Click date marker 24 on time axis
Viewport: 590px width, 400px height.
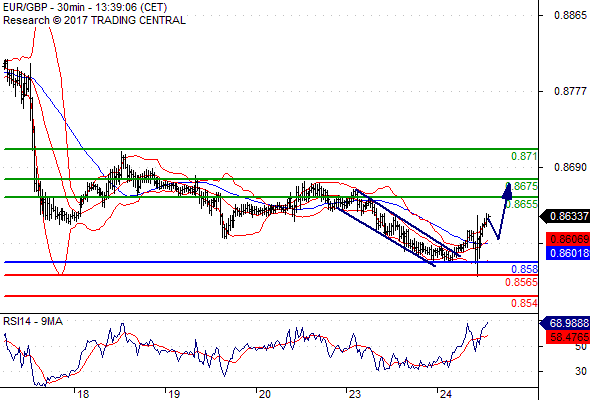click(446, 394)
